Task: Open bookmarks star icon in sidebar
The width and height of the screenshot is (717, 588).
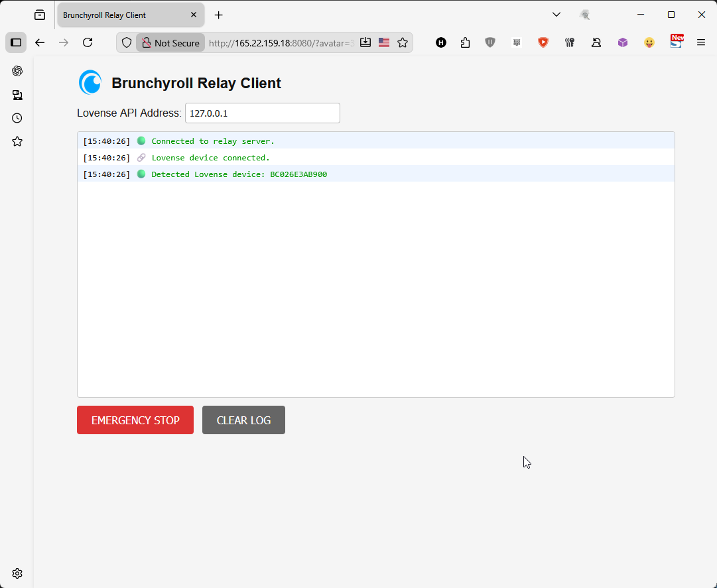Action: (x=17, y=141)
